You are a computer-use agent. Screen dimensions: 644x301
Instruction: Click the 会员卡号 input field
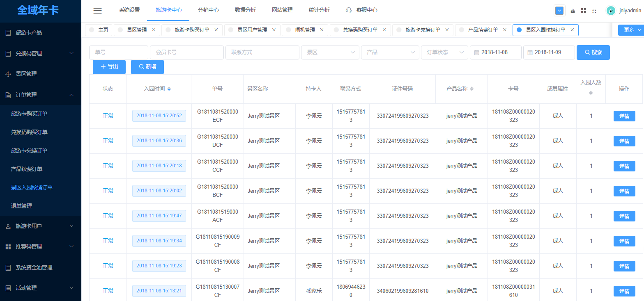click(186, 52)
